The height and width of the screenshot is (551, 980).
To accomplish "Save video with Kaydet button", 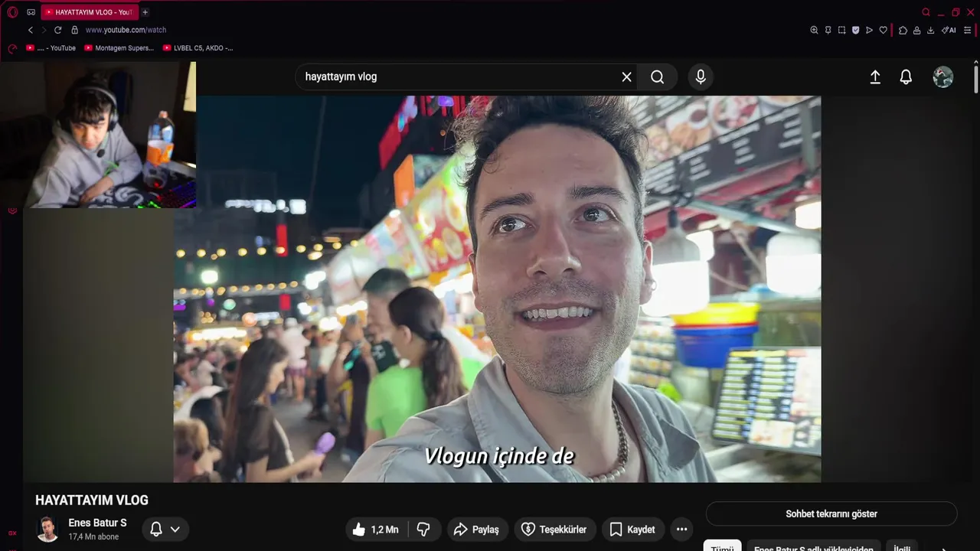I will (632, 529).
